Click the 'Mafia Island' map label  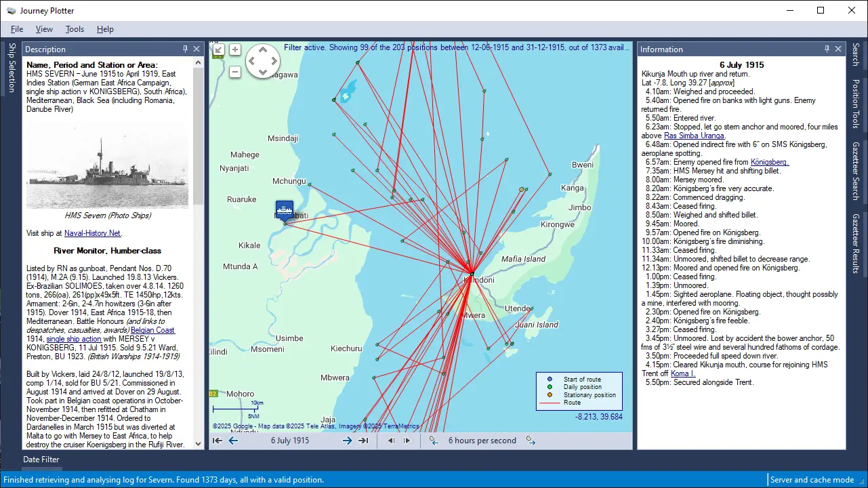click(x=523, y=259)
